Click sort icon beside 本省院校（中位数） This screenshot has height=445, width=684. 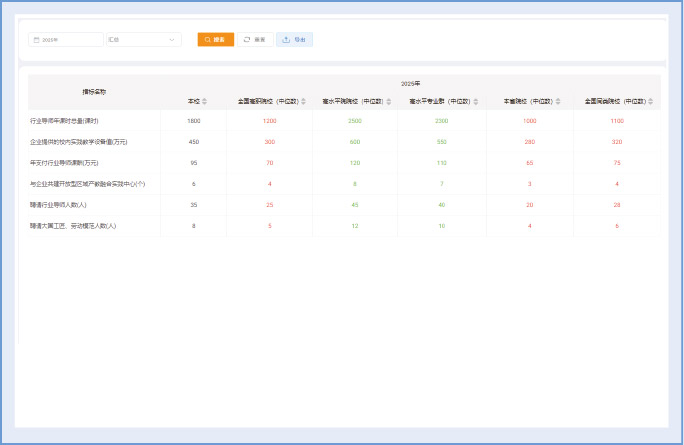tap(558, 101)
